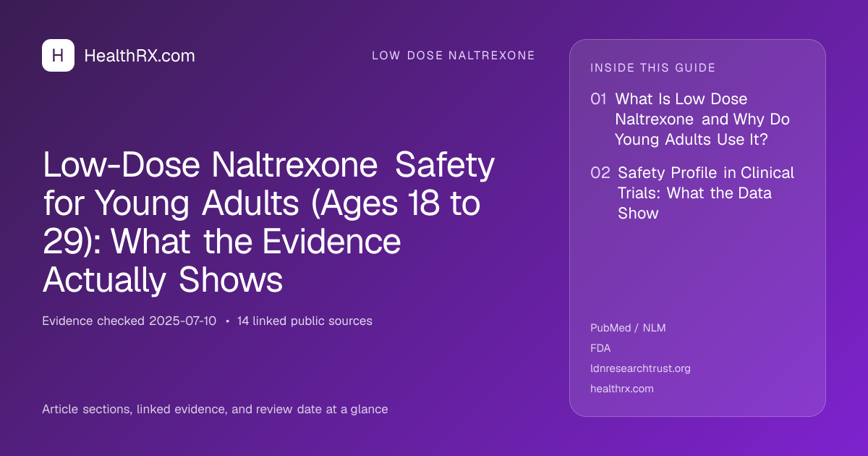
Task: Open section 02 Safety Profile in Clinical Trials
Action: click(693, 193)
